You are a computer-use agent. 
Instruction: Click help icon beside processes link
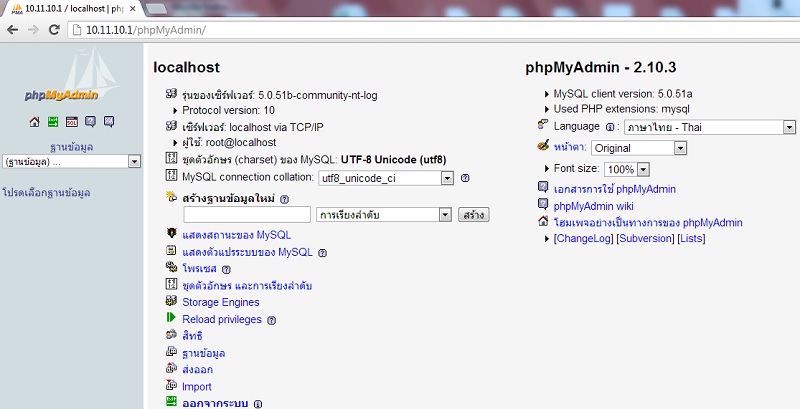(x=226, y=270)
